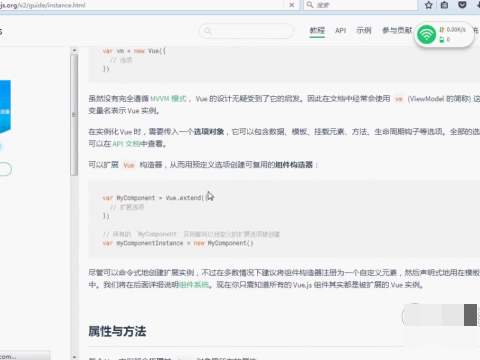This screenshot has width=480, height=360.
Task: Click the bold text 选项对象
Action: click(x=209, y=132)
